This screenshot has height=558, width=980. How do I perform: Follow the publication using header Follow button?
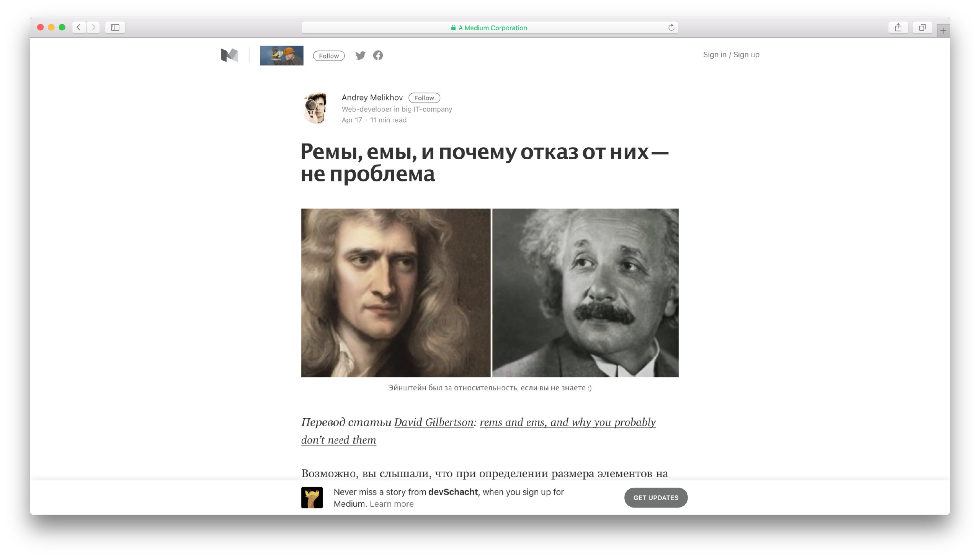[x=328, y=56]
